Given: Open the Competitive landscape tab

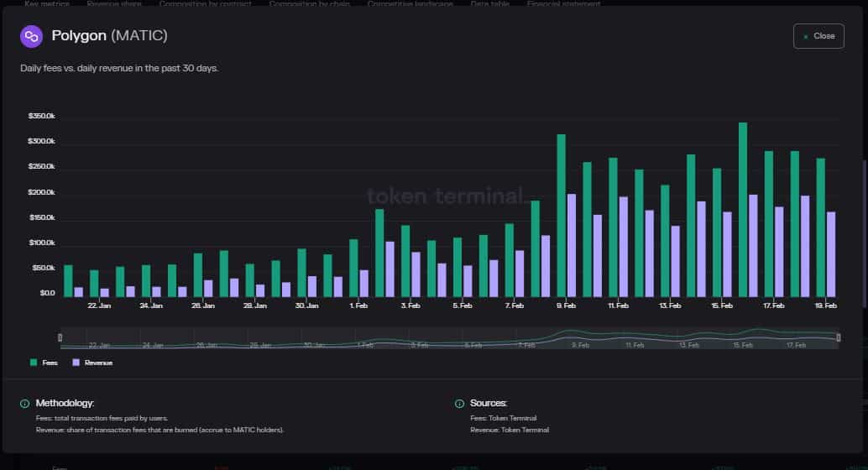Looking at the screenshot, I should [410, 3].
